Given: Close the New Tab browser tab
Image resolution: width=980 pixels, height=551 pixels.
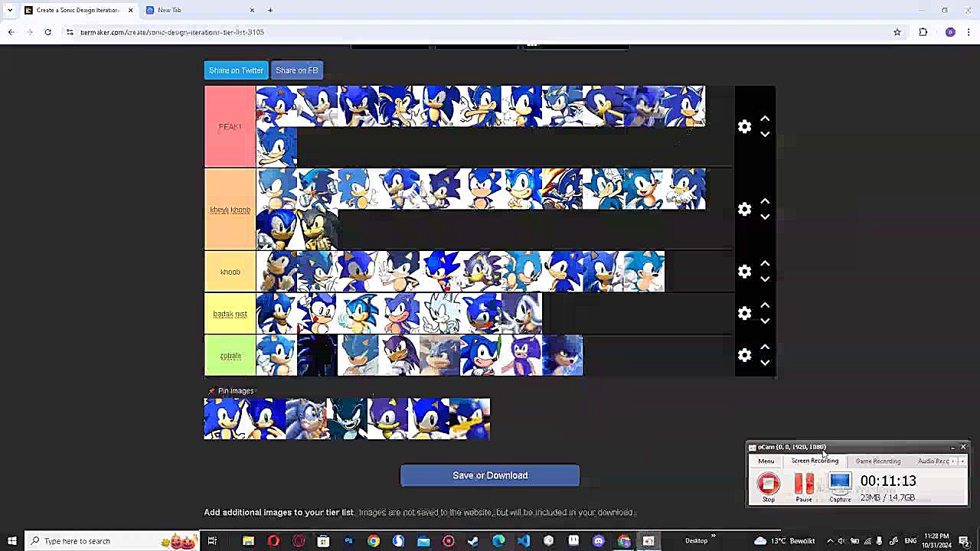Looking at the screenshot, I should tap(252, 10).
